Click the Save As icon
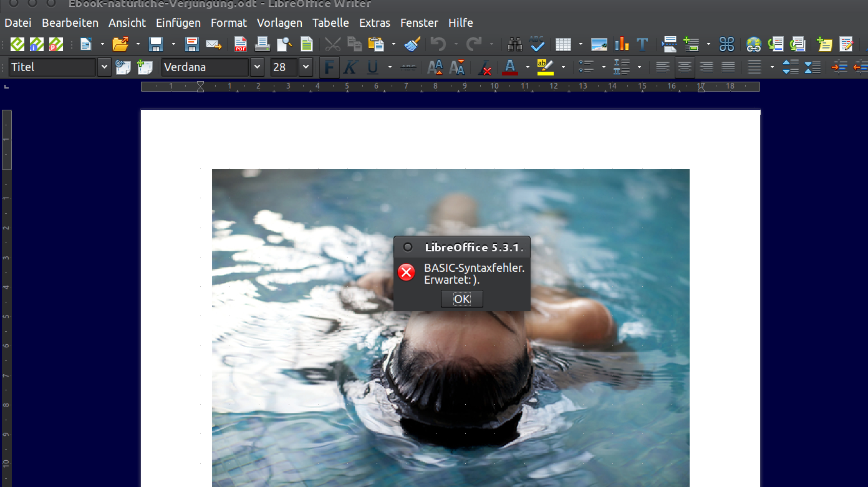868x487 pixels. [x=192, y=44]
